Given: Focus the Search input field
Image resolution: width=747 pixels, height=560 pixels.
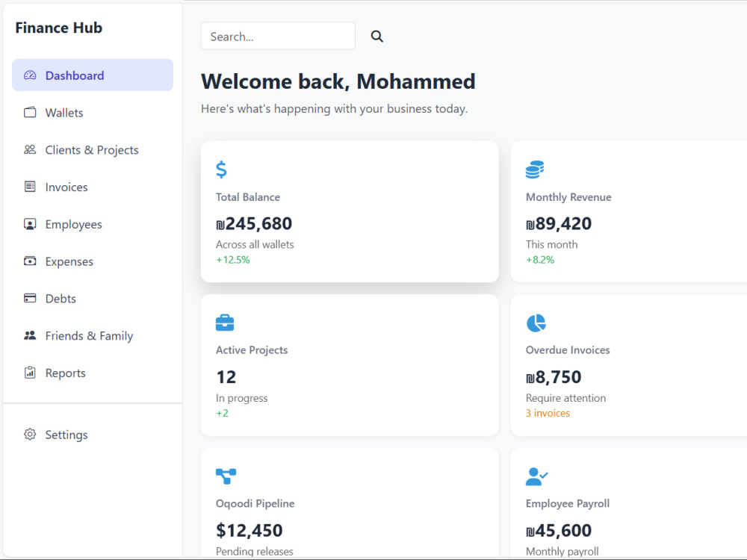Looking at the screenshot, I should (x=278, y=36).
